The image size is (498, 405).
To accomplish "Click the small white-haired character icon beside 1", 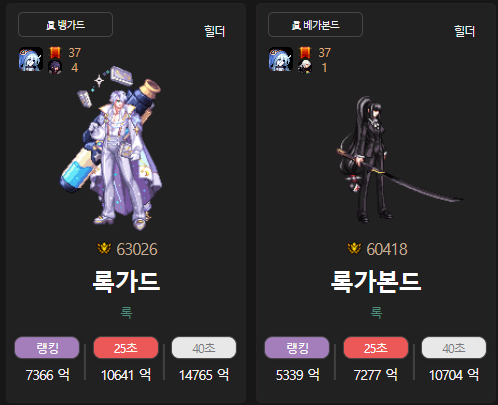I will coord(305,67).
